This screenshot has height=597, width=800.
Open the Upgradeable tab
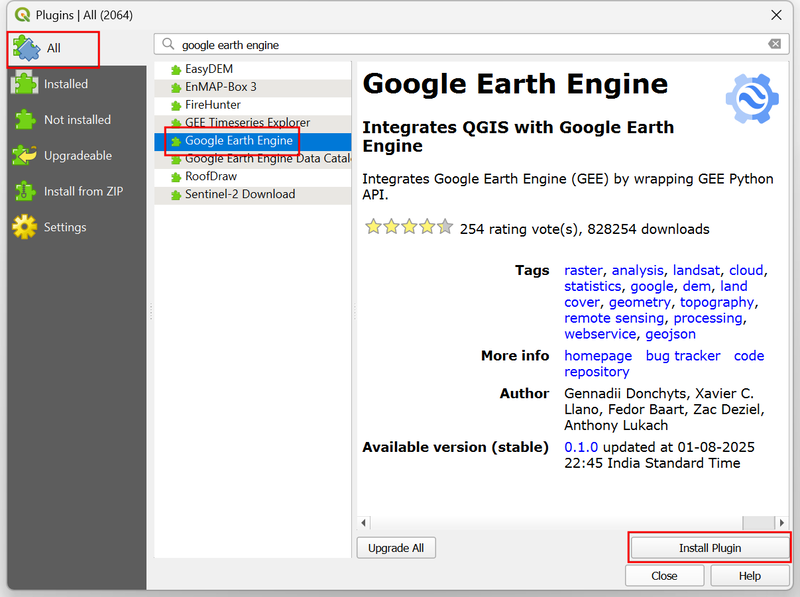click(x=77, y=156)
